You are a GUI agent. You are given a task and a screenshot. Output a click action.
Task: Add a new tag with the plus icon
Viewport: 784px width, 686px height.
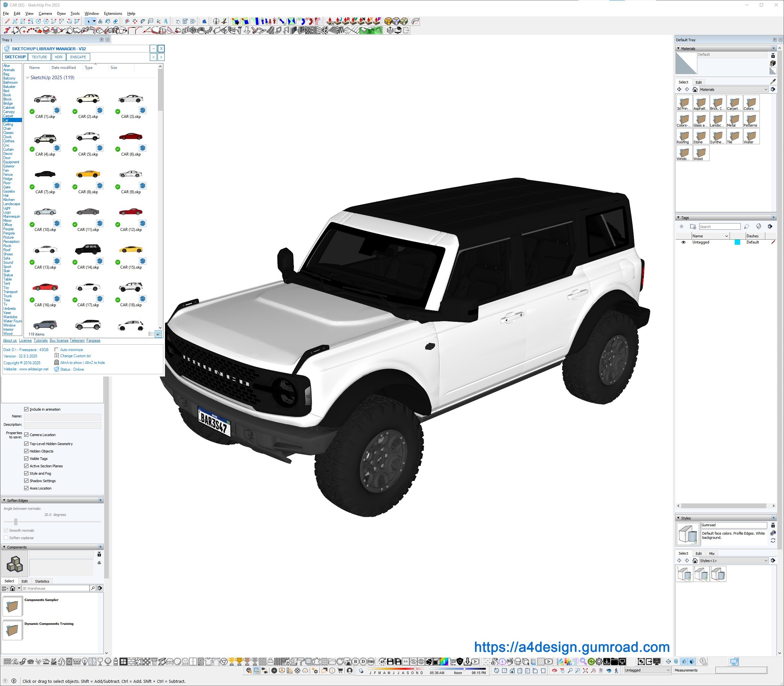click(x=681, y=227)
